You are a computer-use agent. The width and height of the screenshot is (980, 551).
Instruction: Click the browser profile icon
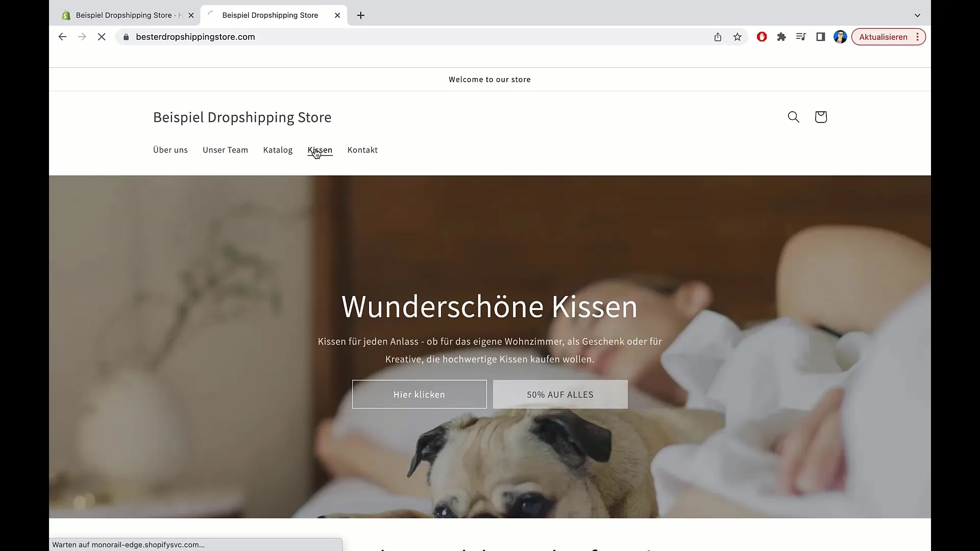tap(841, 37)
